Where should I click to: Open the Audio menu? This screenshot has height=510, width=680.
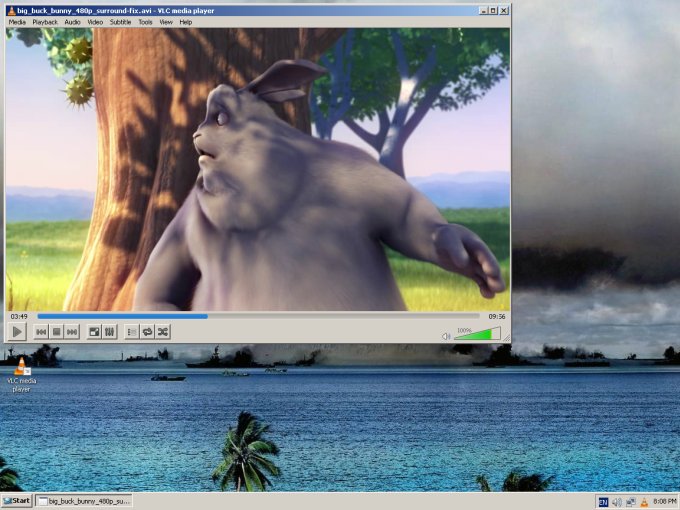point(72,22)
